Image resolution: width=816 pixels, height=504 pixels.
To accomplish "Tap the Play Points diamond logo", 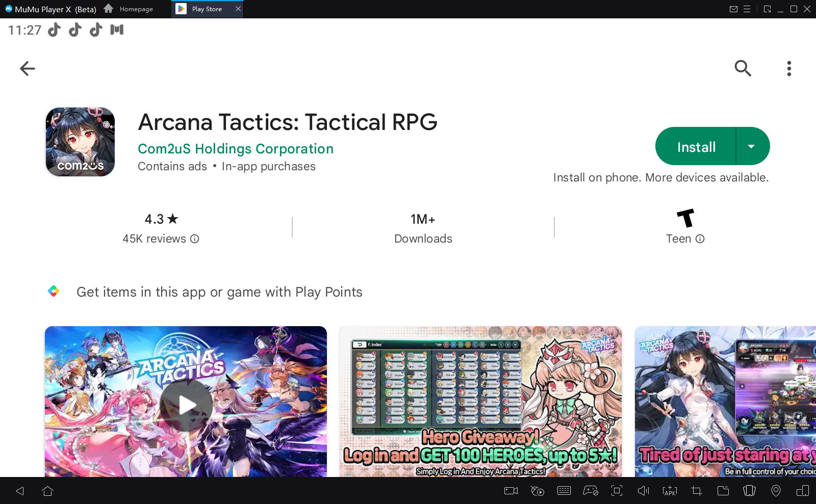I will point(54,291).
